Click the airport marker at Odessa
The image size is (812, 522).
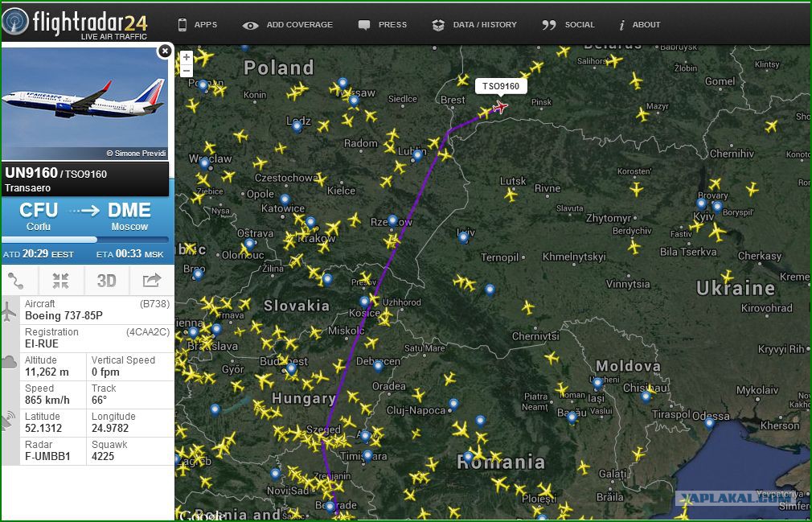[709, 422]
